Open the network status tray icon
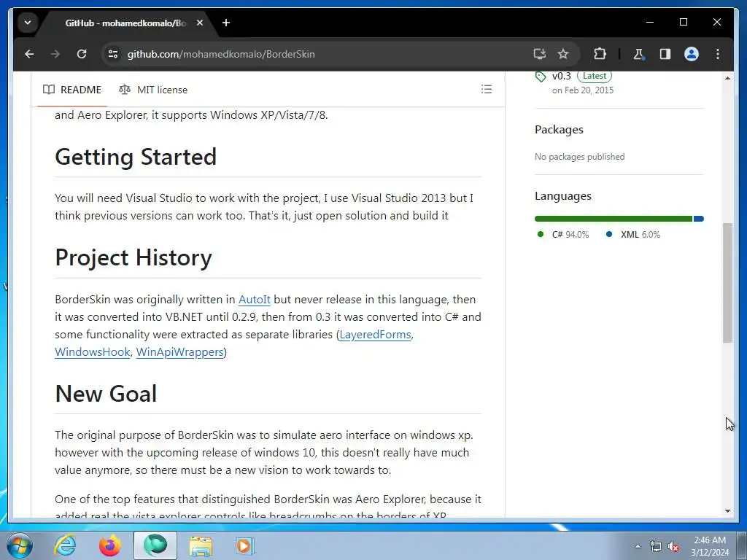 [656, 547]
